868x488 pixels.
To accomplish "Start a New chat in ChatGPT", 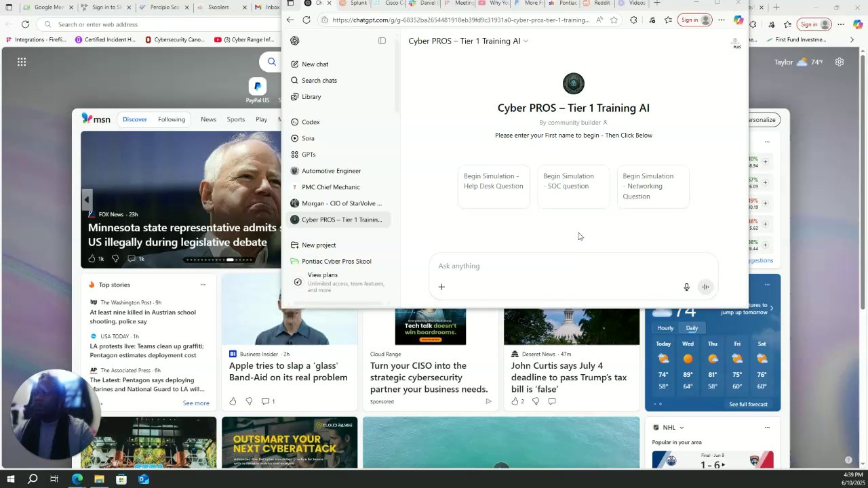I will coord(315,64).
